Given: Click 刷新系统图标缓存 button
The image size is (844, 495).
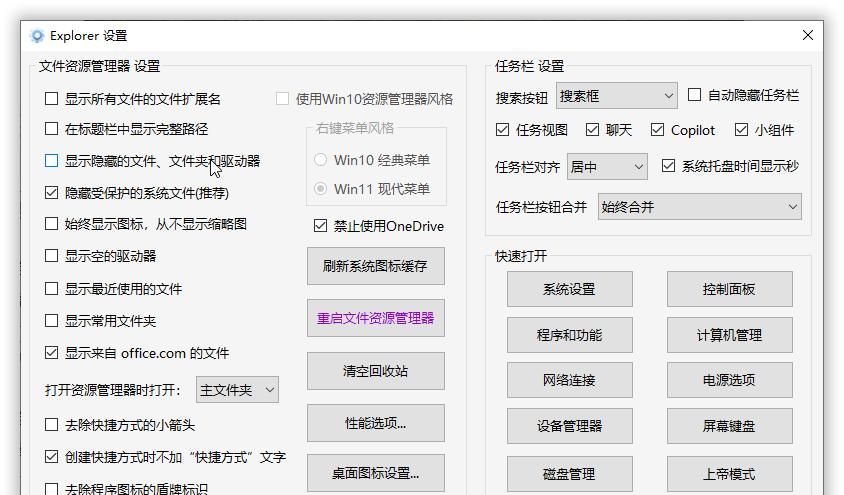Looking at the screenshot, I should click(376, 266).
